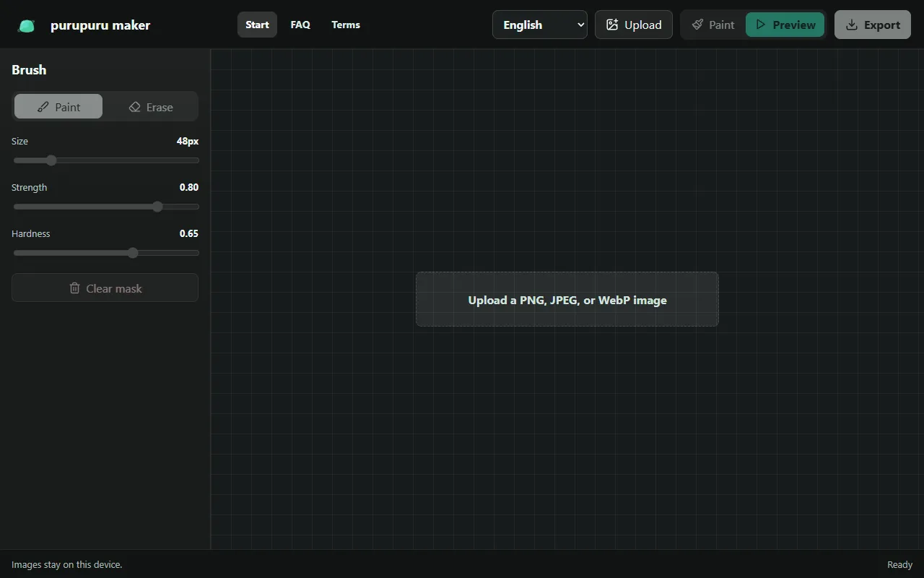This screenshot has height=578, width=924.
Task: Select the Erase brush tool
Action: pyautogui.click(x=150, y=106)
